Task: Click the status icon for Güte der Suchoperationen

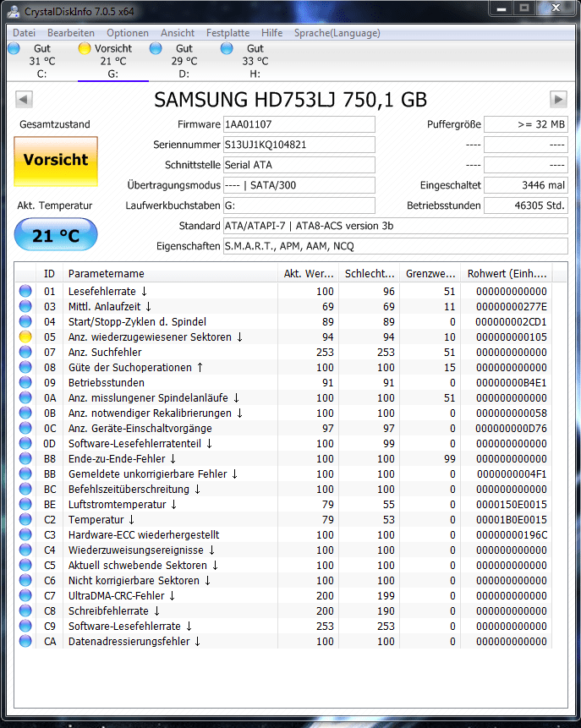Action: [25, 367]
